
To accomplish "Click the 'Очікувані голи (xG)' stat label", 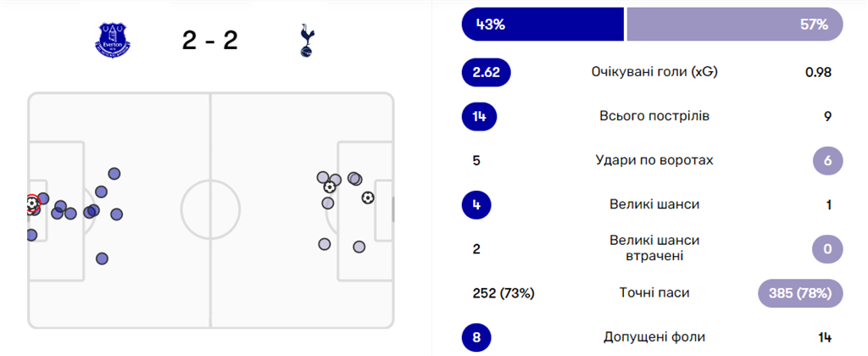I will (654, 72).
